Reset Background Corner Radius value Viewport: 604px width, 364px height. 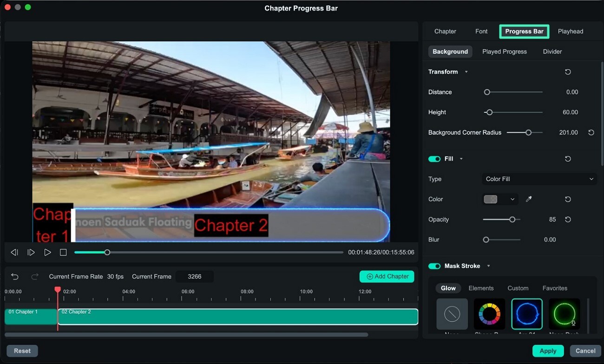point(591,132)
